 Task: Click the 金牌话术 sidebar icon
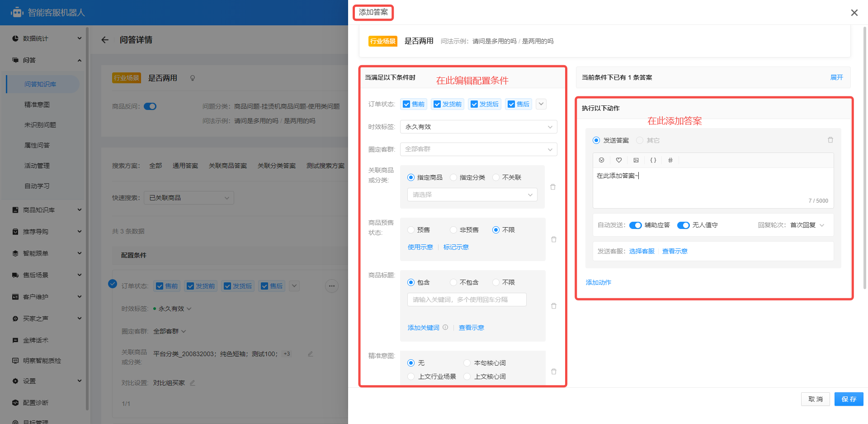[x=15, y=340]
